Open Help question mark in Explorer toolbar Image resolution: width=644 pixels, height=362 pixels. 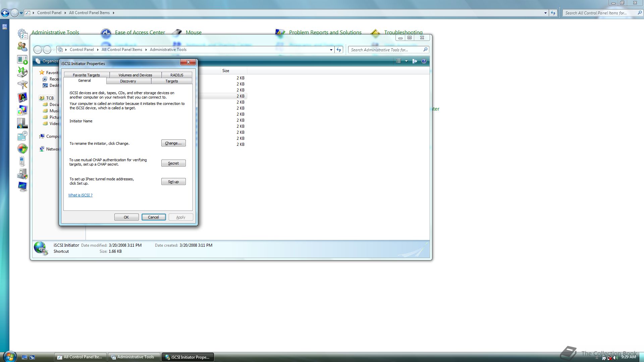click(424, 61)
